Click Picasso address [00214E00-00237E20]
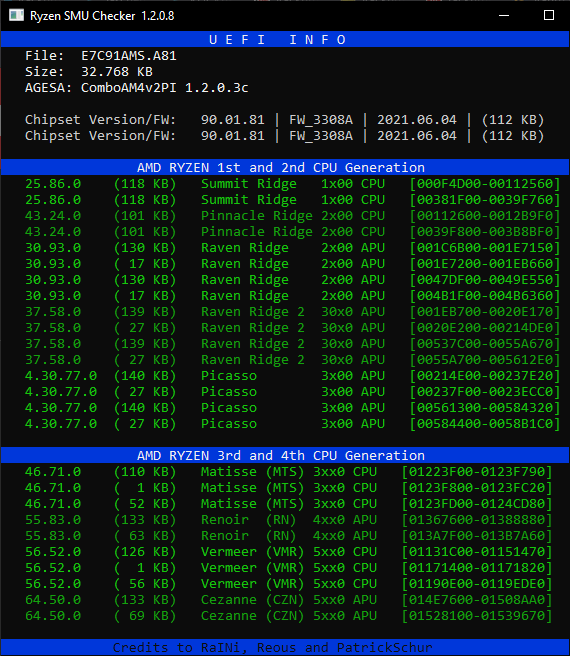 click(x=485, y=376)
